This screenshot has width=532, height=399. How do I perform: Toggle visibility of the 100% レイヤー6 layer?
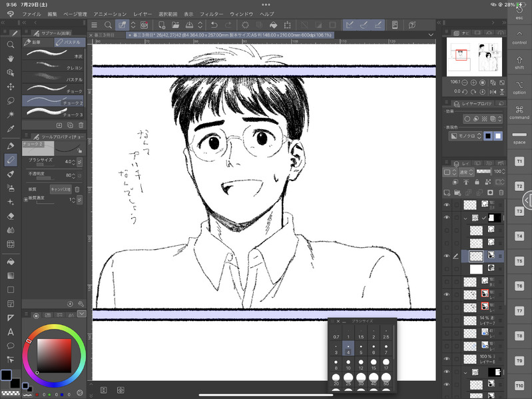pyautogui.click(x=447, y=358)
